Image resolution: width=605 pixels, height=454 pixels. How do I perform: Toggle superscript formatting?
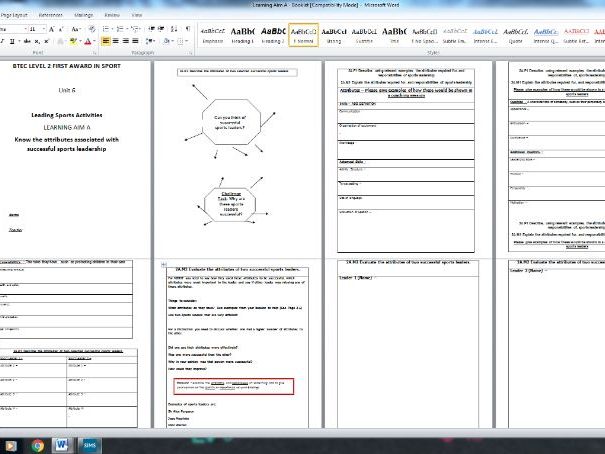pos(46,41)
